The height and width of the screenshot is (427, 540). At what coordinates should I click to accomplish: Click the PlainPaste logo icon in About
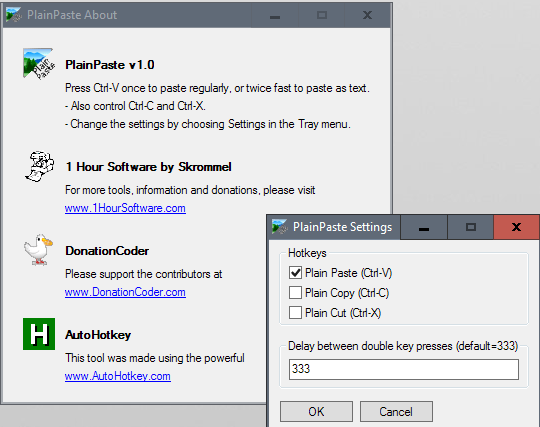(39, 64)
